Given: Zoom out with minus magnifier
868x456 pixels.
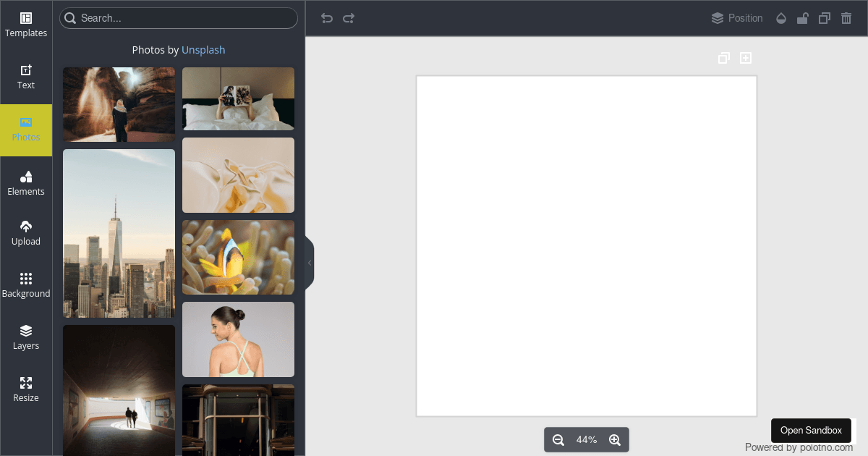Looking at the screenshot, I should [558, 440].
